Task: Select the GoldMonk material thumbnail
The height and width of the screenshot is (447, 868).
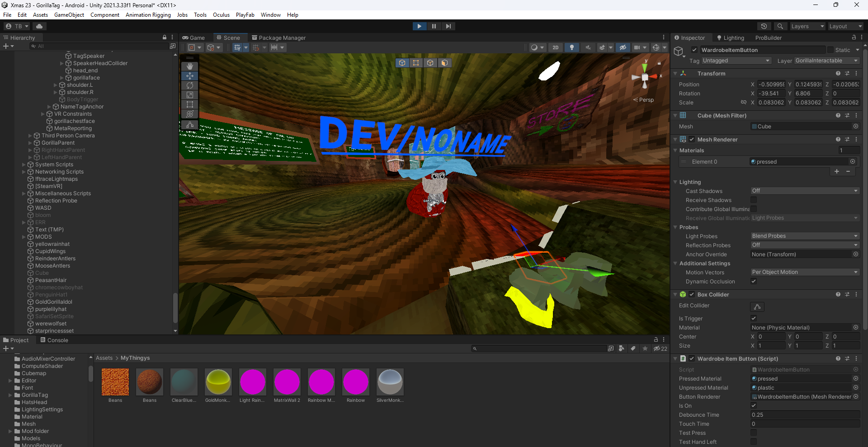Action: (x=218, y=382)
